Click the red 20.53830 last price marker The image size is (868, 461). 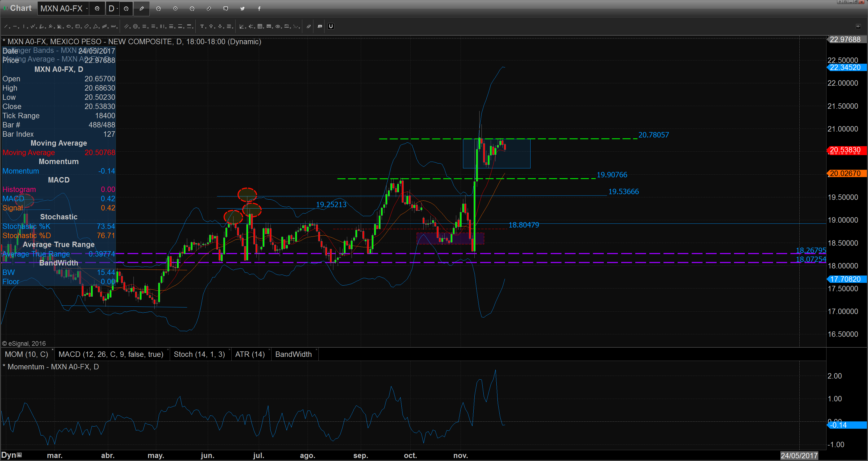point(846,150)
